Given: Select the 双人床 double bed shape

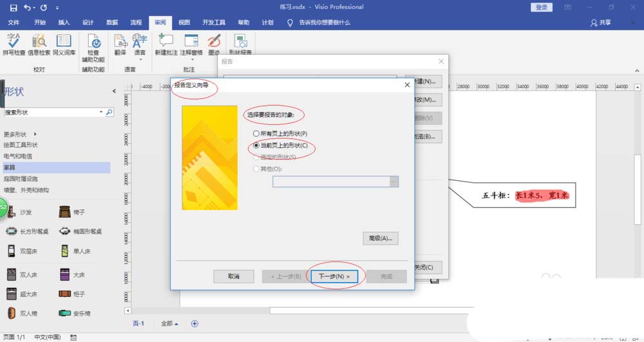Looking at the screenshot, I should click(x=22, y=274).
